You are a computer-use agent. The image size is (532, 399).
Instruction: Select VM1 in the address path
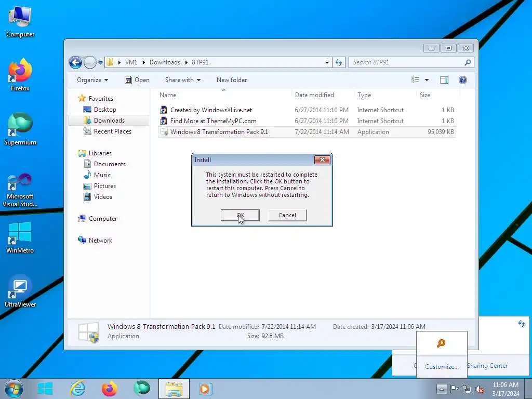(131, 62)
